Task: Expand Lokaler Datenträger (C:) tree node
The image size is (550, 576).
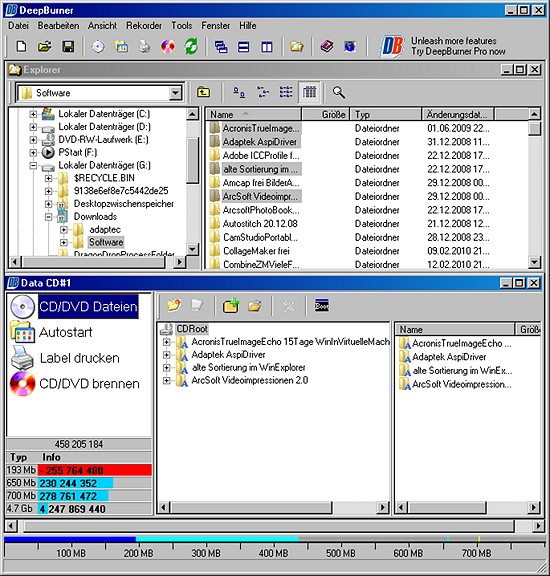Action: [33, 114]
